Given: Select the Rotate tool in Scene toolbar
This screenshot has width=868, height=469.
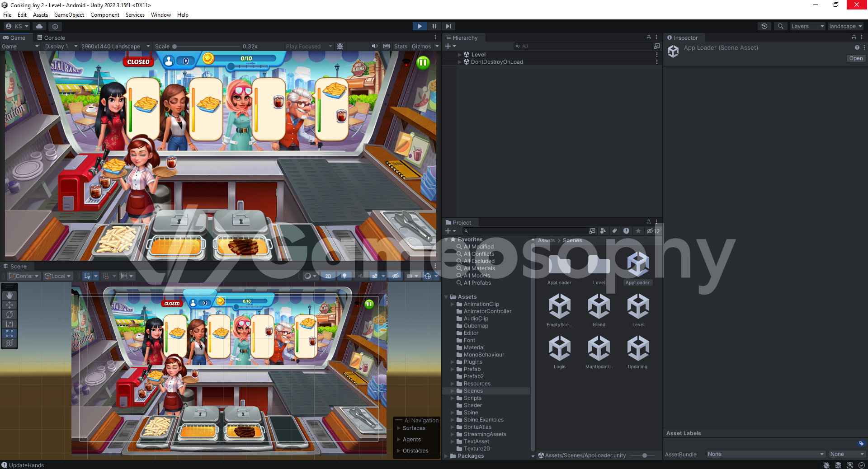Looking at the screenshot, I should (9, 314).
